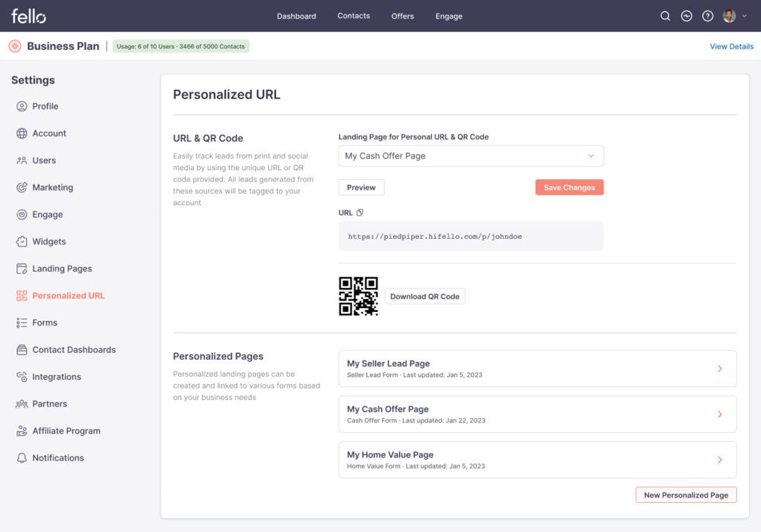
Task: Open My Cash Offer Page row
Action: (x=537, y=414)
